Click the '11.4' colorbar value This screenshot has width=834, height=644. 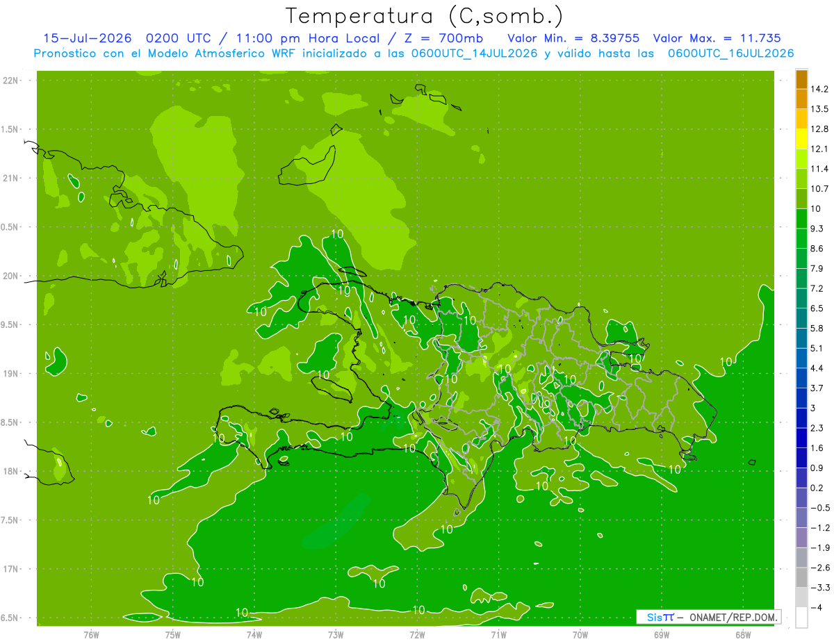[819, 169]
